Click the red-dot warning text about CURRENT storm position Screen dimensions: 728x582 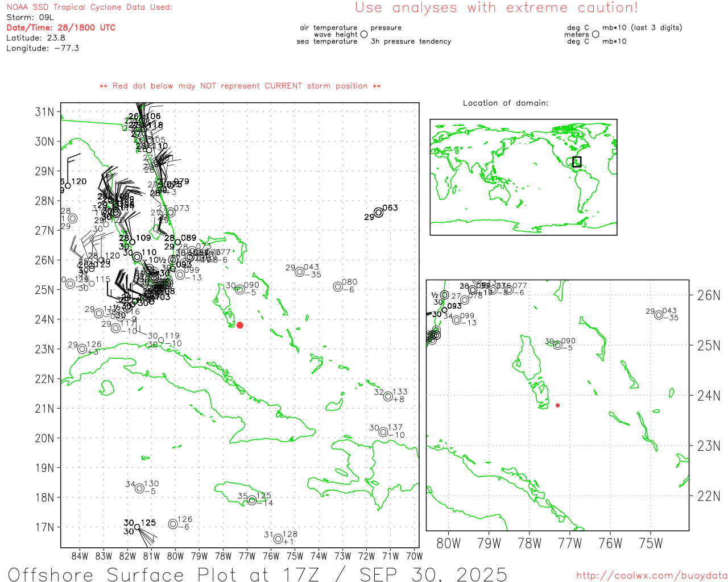pyautogui.click(x=240, y=86)
